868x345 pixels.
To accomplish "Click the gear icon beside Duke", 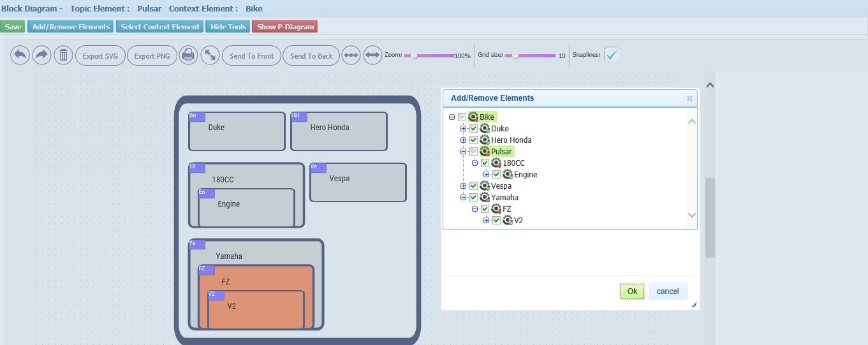I will pyautogui.click(x=485, y=128).
